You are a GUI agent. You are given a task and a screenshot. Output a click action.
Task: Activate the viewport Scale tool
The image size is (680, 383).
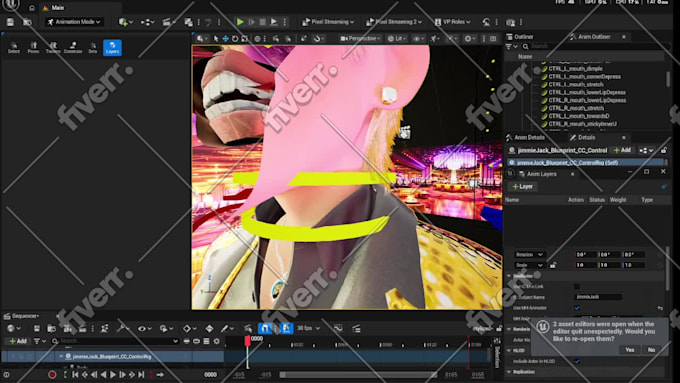pyautogui.click(x=245, y=39)
